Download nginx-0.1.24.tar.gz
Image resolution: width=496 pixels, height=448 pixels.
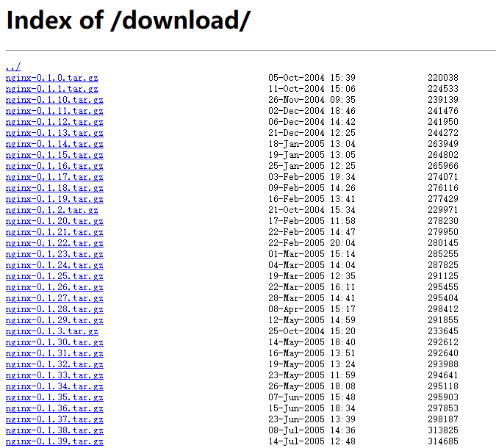54,265
